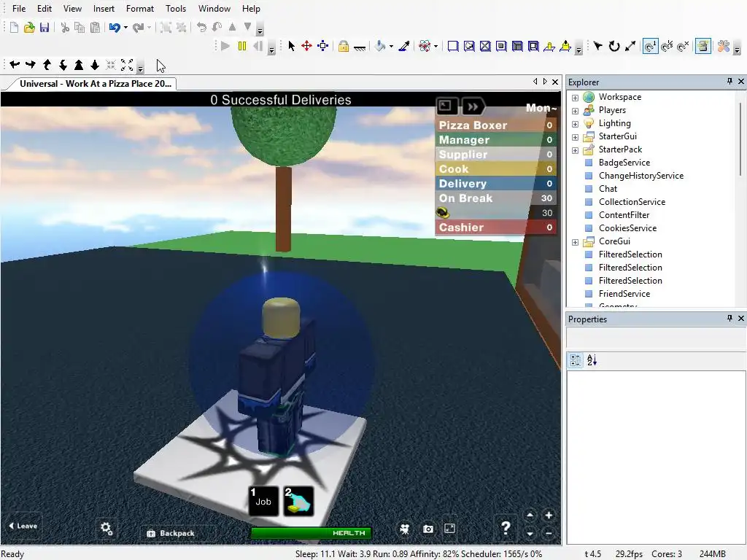
Task: Expand the StarterPack node in Explorer
Action: coord(575,150)
